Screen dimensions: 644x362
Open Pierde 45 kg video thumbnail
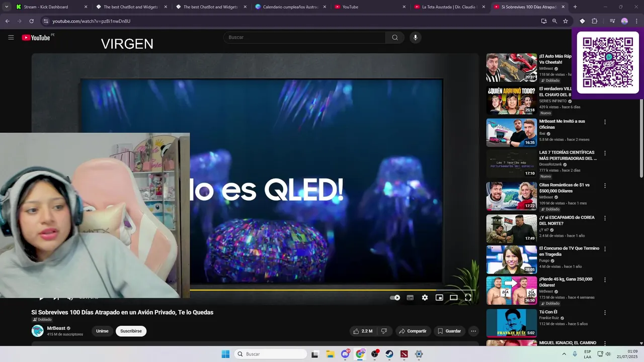click(x=511, y=290)
